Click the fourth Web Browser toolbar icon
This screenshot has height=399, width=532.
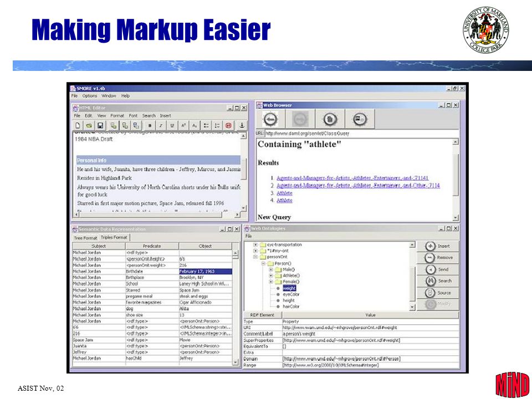coord(360,119)
